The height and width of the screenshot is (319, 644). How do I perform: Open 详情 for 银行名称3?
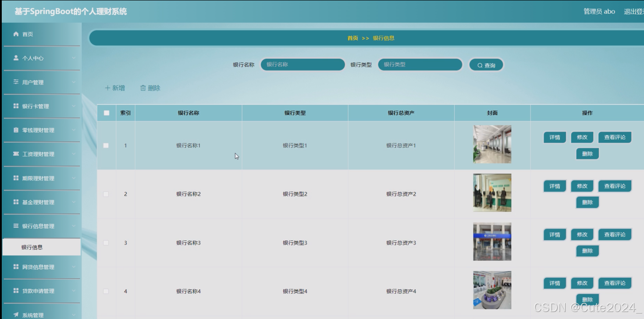tap(555, 235)
